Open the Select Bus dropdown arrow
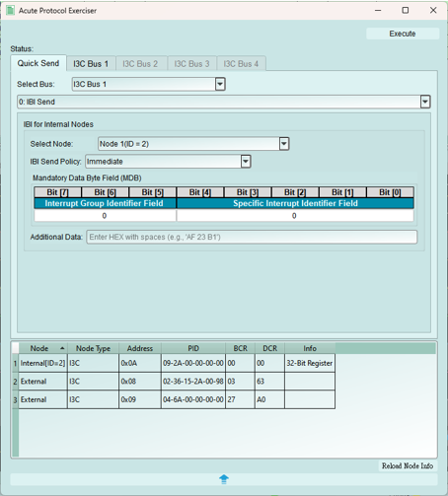 pos(220,84)
